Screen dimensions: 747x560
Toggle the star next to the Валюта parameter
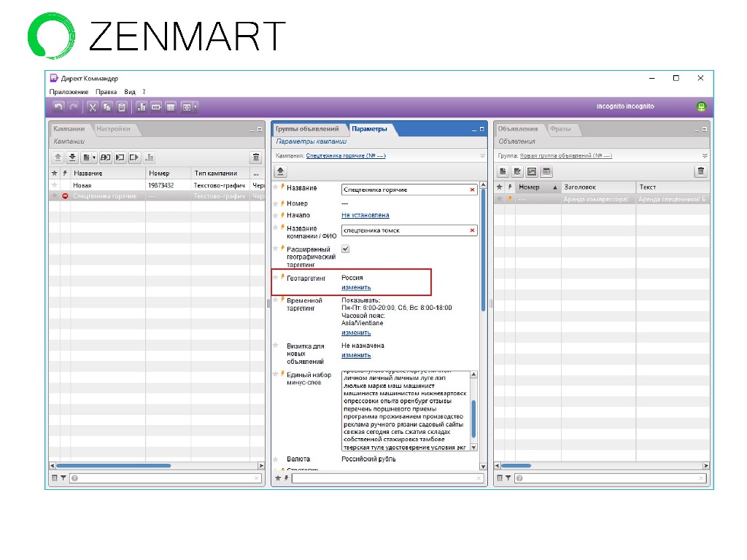tap(275, 459)
